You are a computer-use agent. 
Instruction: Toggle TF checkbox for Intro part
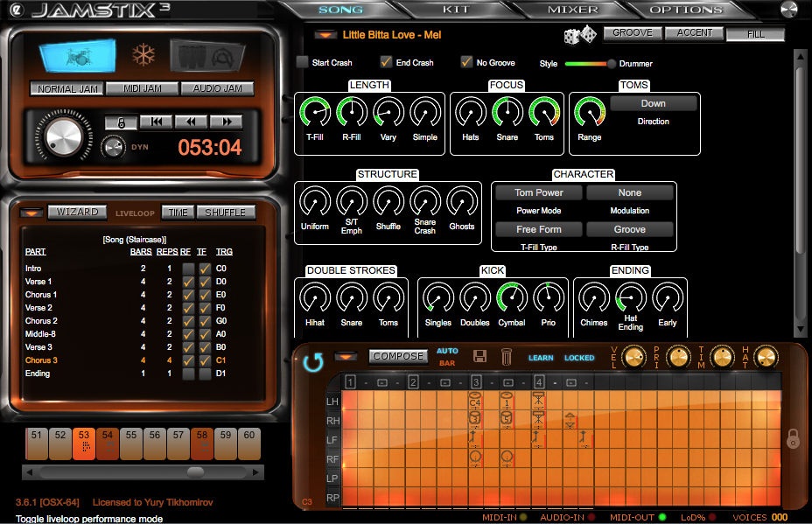(205, 269)
